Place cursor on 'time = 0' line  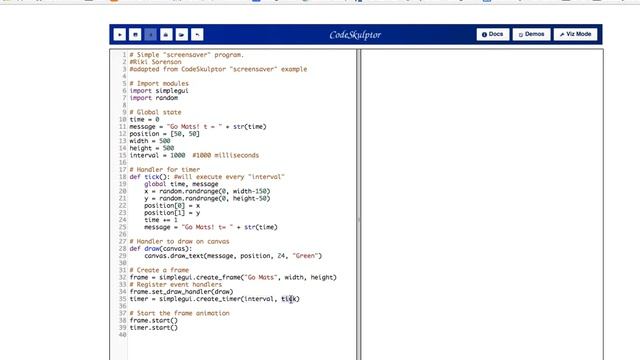pos(144,120)
